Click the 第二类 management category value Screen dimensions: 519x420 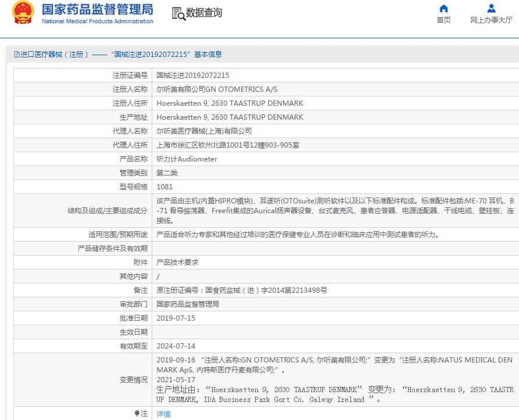(167, 173)
